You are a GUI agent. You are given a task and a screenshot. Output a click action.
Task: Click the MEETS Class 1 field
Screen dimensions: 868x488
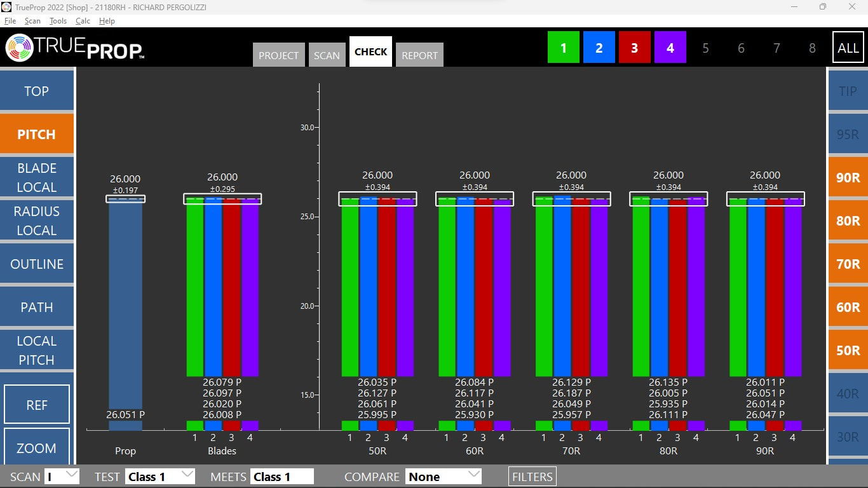(282, 477)
